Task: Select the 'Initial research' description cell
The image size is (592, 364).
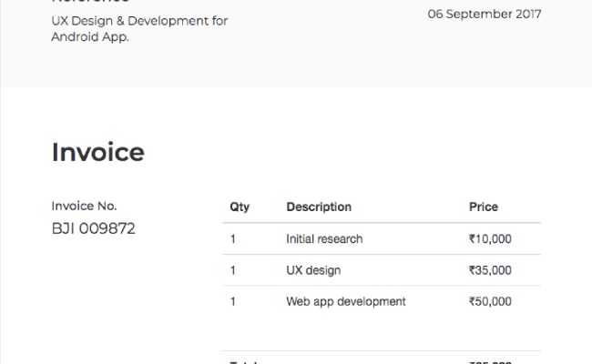Action: [x=324, y=239]
